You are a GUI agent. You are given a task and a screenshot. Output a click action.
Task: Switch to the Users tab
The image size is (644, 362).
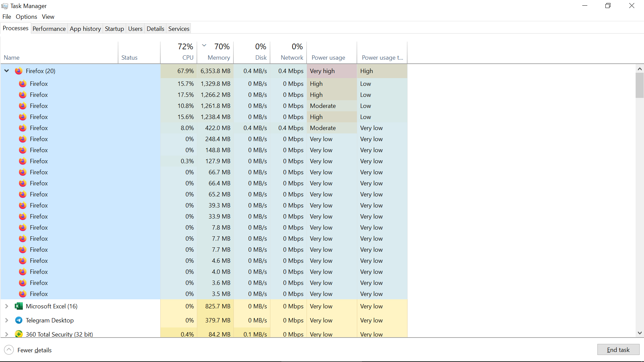[x=135, y=29]
